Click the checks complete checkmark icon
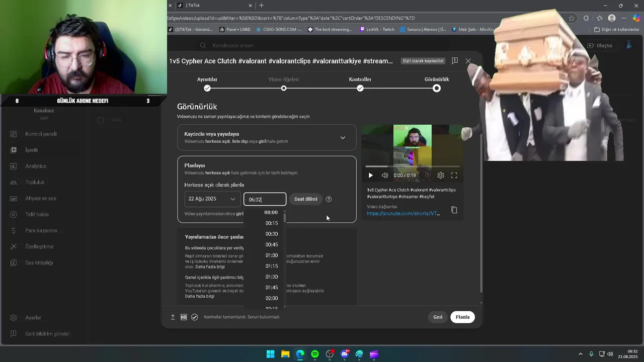Image resolution: width=644 pixels, height=362 pixels. 195,317
